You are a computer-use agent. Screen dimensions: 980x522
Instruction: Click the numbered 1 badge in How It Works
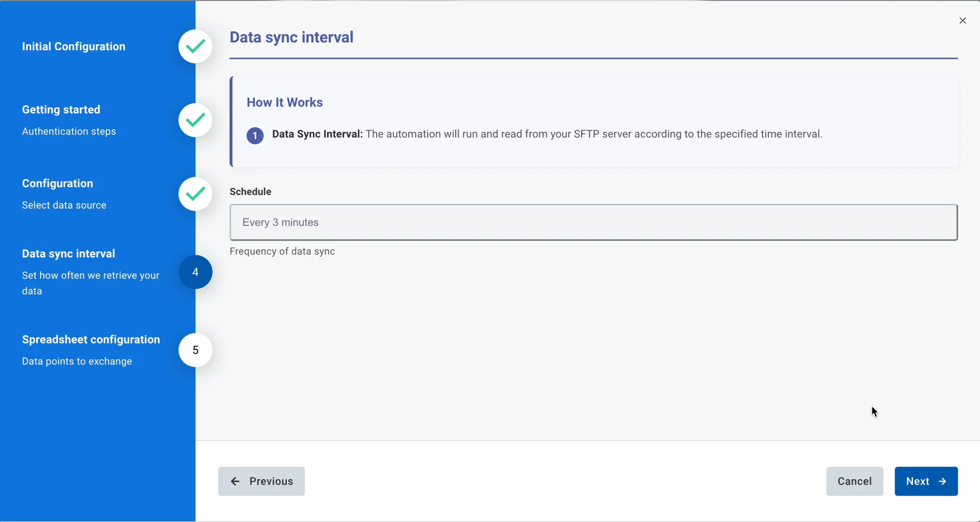click(255, 135)
